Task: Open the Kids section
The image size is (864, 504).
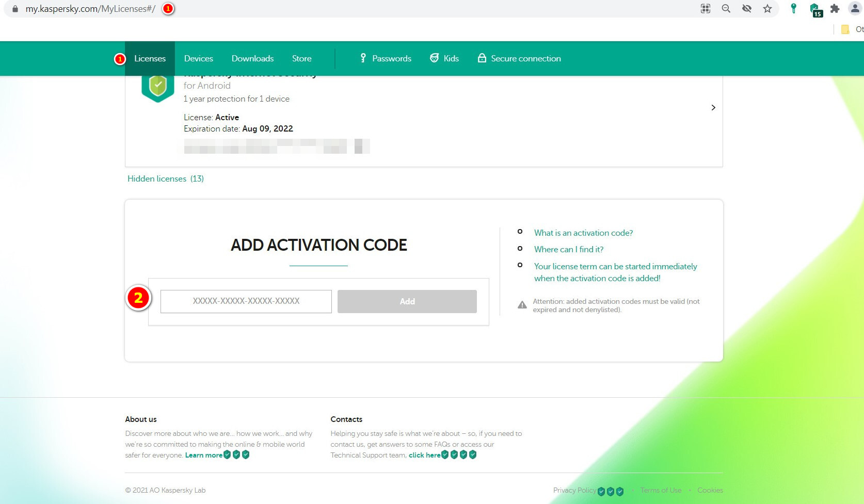Action: pyautogui.click(x=444, y=58)
